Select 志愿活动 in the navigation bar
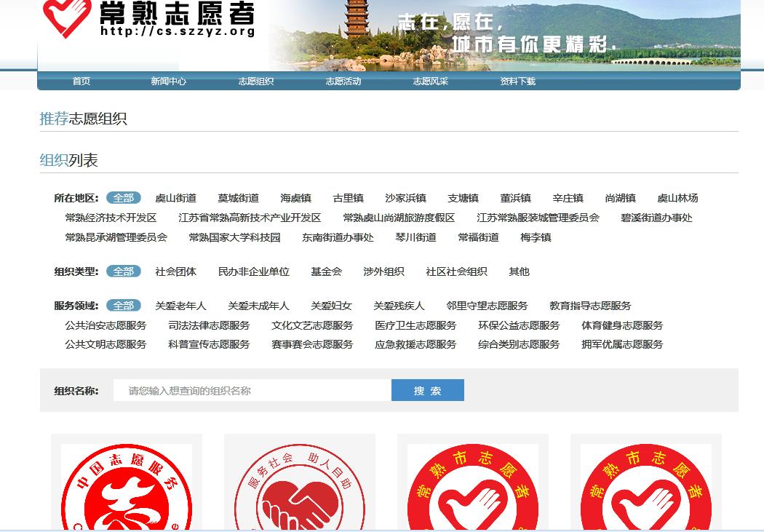 pyautogui.click(x=343, y=82)
